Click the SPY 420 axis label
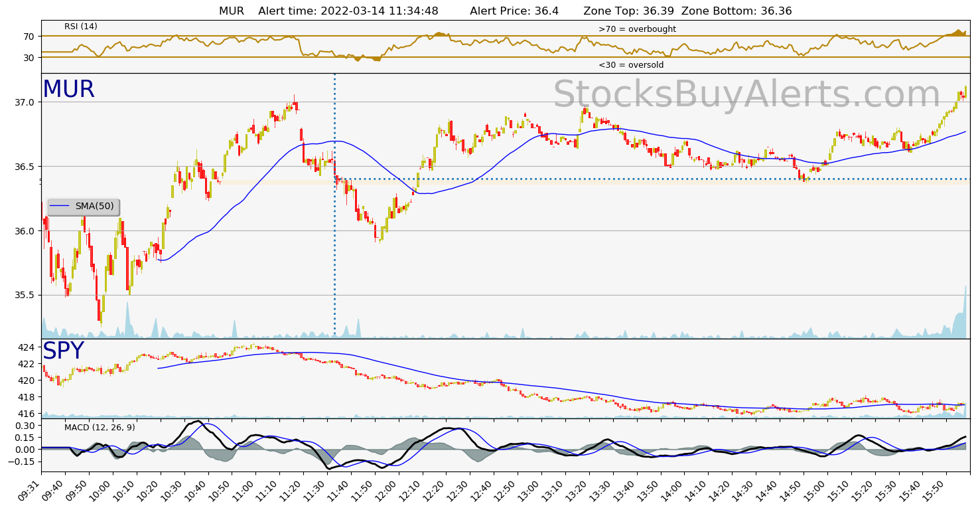 [x=27, y=381]
